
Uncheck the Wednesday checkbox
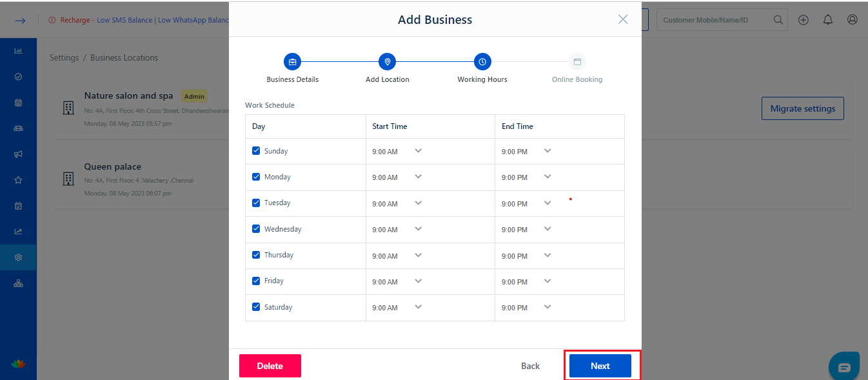pos(256,228)
